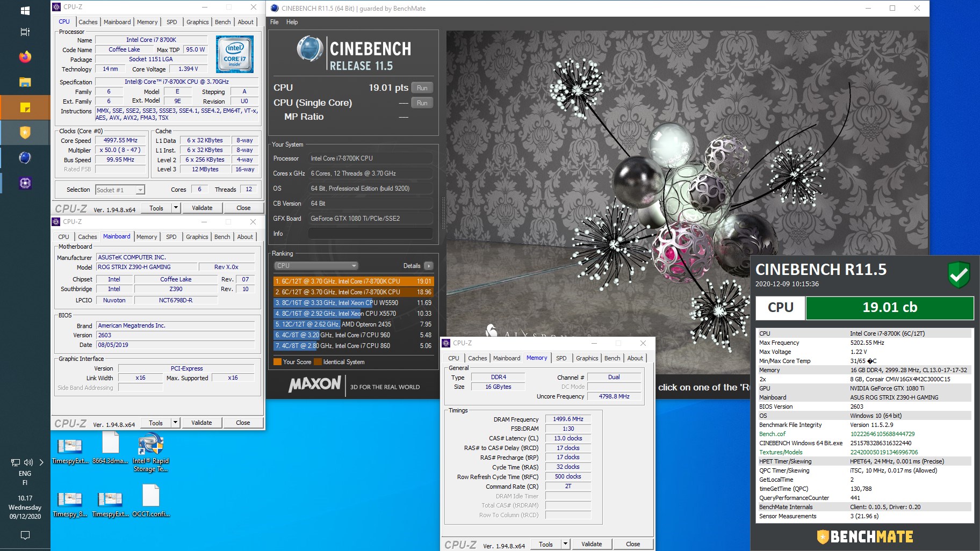Click the Maxon logo
This screenshot has width=980, height=551.
(315, 384)
